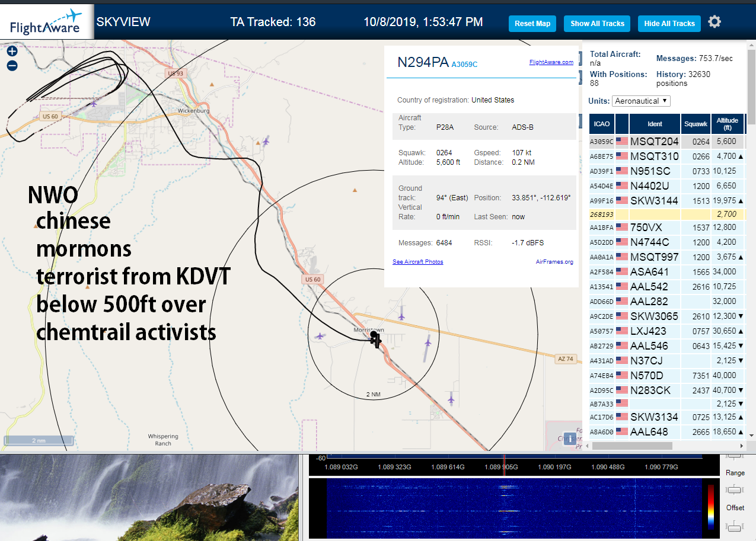Screen dimensions: 756x541
Task: Select the N283CK aircraft row
Action: click(x=667, y=390)
